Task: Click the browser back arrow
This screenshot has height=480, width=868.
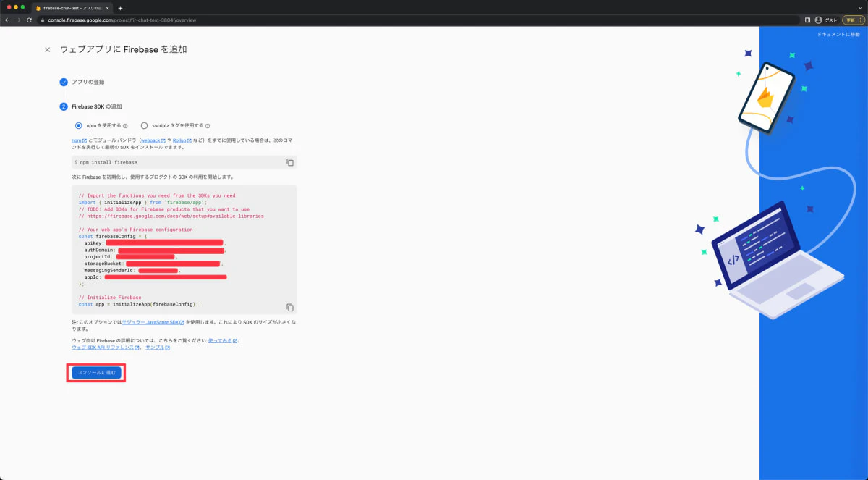Action: pyautogui.click(x=7, y=20)
